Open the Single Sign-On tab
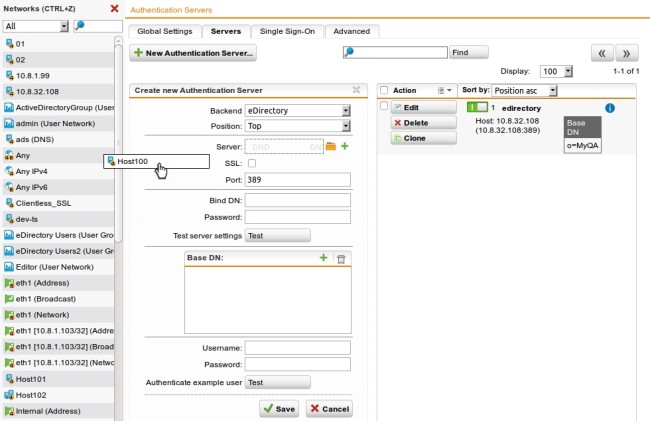 [287, 31]
